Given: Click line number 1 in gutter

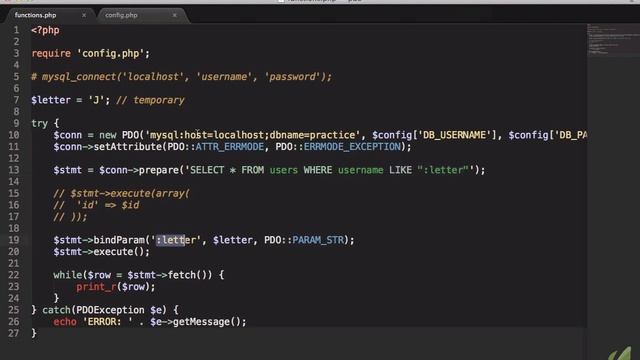Looking at the screenshot, I should point(16,30).
